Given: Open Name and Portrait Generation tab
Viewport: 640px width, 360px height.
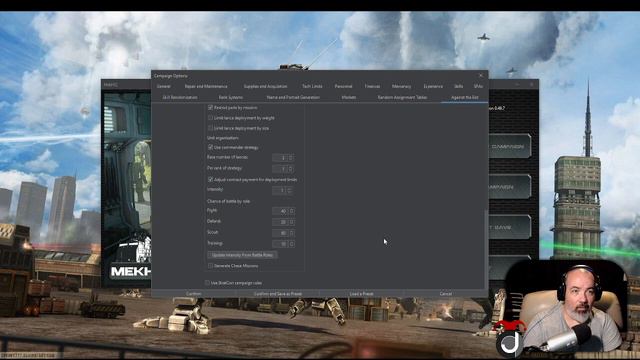Looking at the screenshot, I should [x=293, y=98].
